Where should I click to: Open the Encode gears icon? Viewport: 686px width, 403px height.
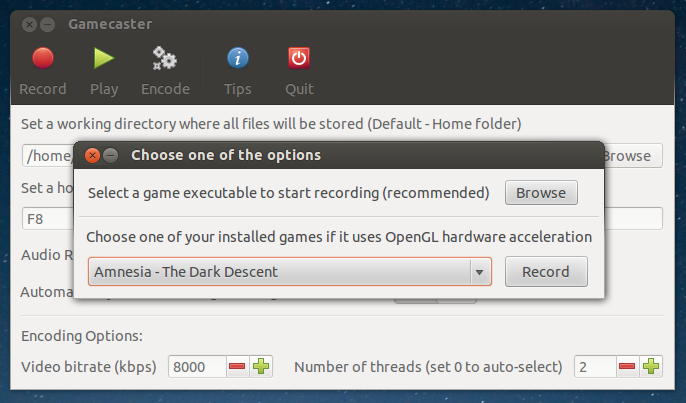164,58
